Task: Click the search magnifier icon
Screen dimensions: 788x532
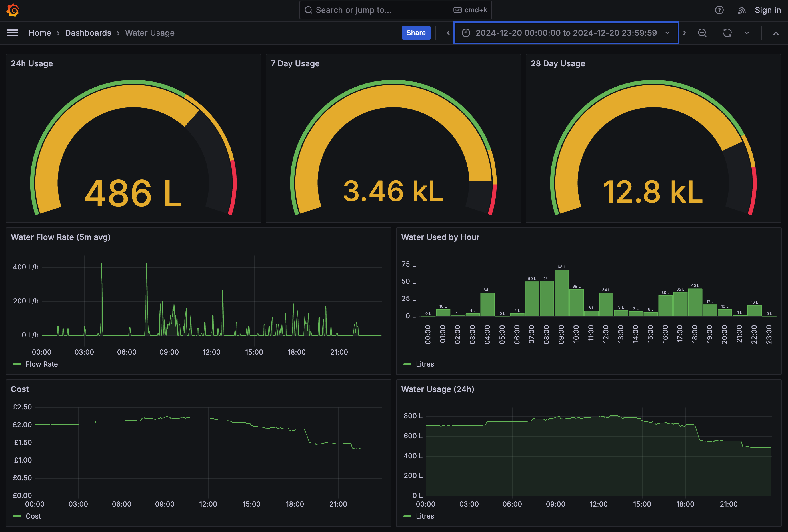Action: [x=308, y=10]
